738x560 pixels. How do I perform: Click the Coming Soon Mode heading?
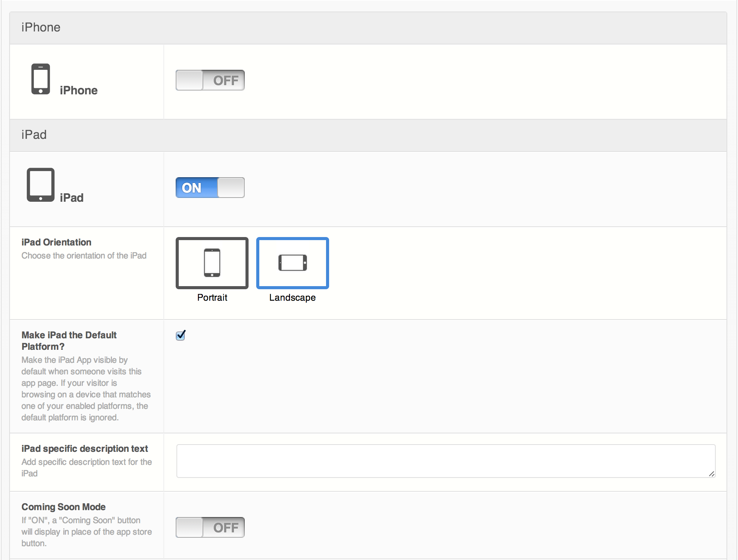pos(64,507)
